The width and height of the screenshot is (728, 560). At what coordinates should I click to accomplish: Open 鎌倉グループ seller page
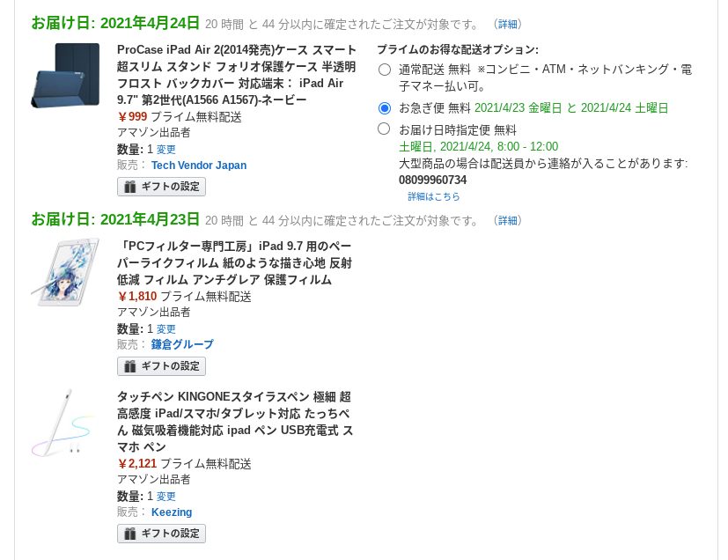[182, 344]
